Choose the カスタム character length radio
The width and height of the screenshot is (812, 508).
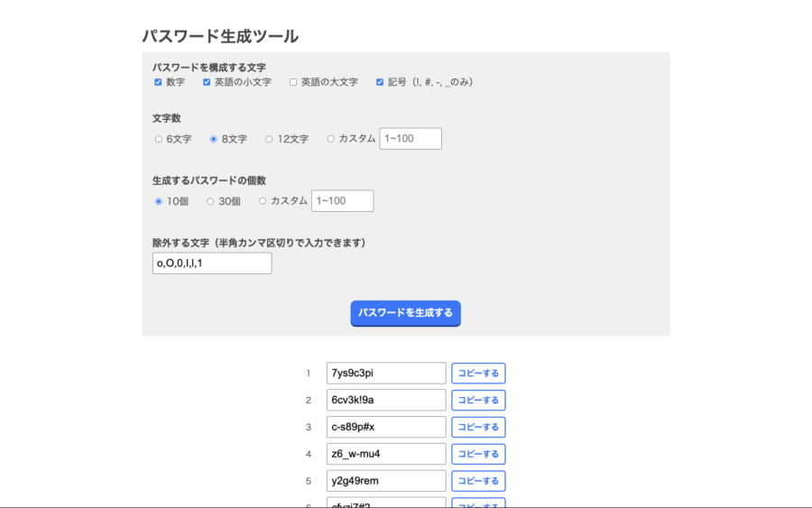click(330, 138)
